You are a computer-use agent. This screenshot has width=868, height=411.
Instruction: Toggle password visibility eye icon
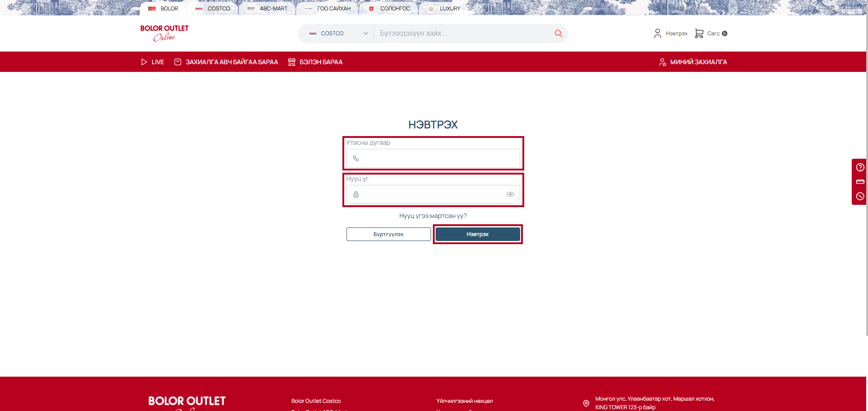pyautogui.click(x=510, y=194)
